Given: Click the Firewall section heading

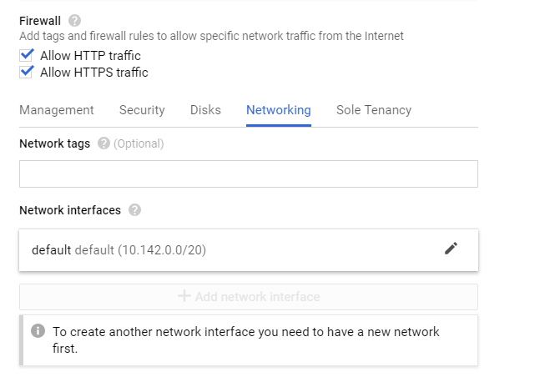Looking at the screenshot, I should point(39,20).
